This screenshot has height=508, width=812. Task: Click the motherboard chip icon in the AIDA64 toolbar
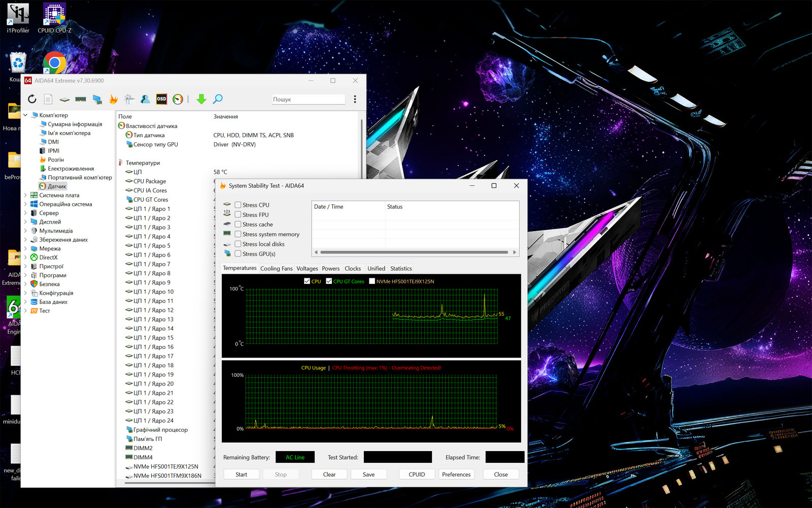(x=64, y=100)
